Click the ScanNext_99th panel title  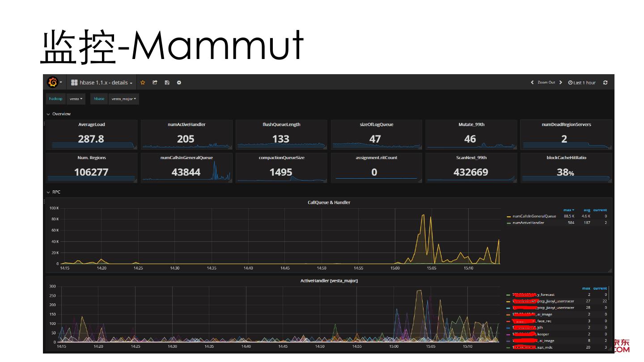click(471, 158)
